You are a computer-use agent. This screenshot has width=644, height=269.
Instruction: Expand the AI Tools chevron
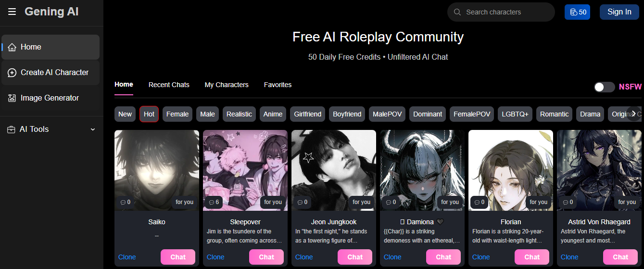coord(93,129)
